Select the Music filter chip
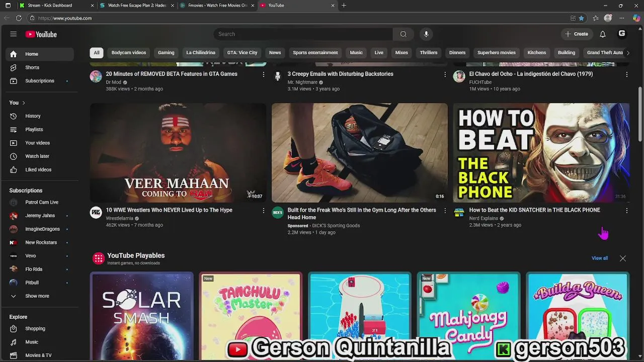Viewport: 644px width, 362px height. click(x=356, y=53)
